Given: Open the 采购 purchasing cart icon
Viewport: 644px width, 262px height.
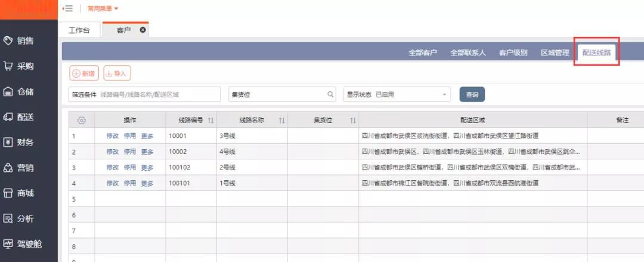Looking at the screenshot, I should pos(9,66).
